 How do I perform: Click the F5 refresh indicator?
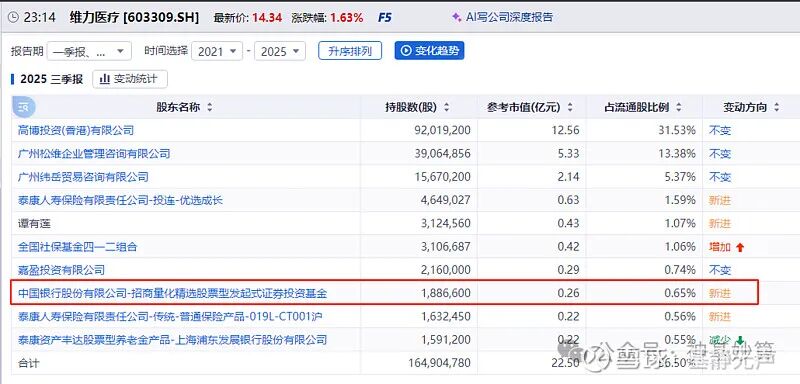[385, 17]
